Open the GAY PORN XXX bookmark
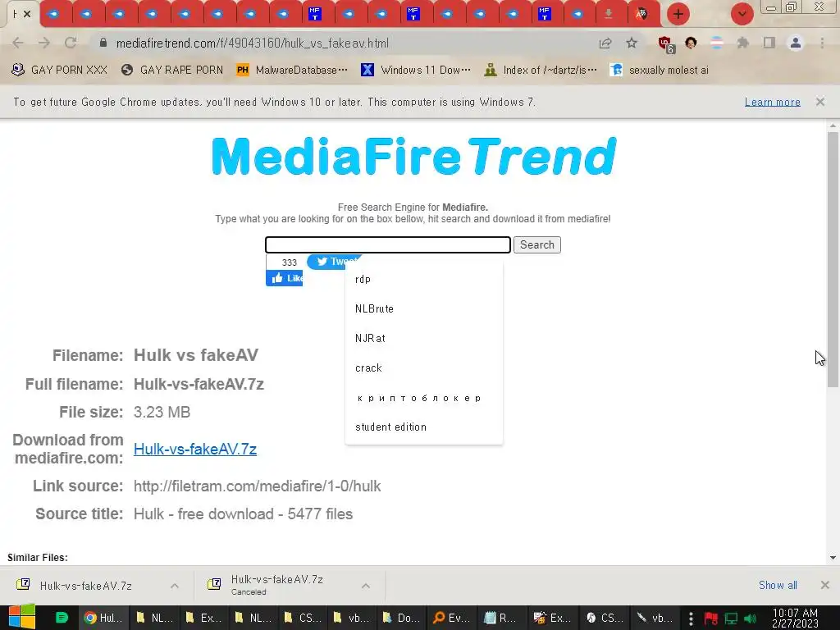The image size is (840, 630). pyautogui.click(x=59, y=71)
